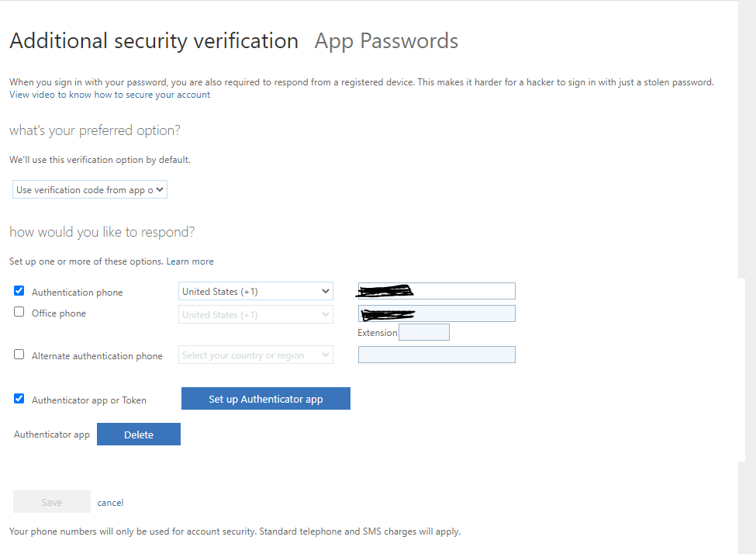The width and height of the screenshot is (756, 554).
Task: Expand the alternate phone country or region dropdown
Action: 256,355
